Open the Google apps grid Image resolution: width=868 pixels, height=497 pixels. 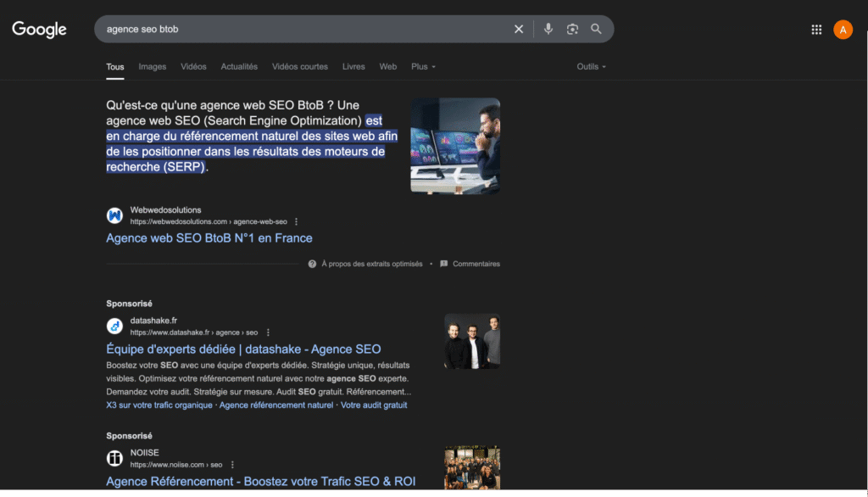pyautogui.click(x=816, y=30)
